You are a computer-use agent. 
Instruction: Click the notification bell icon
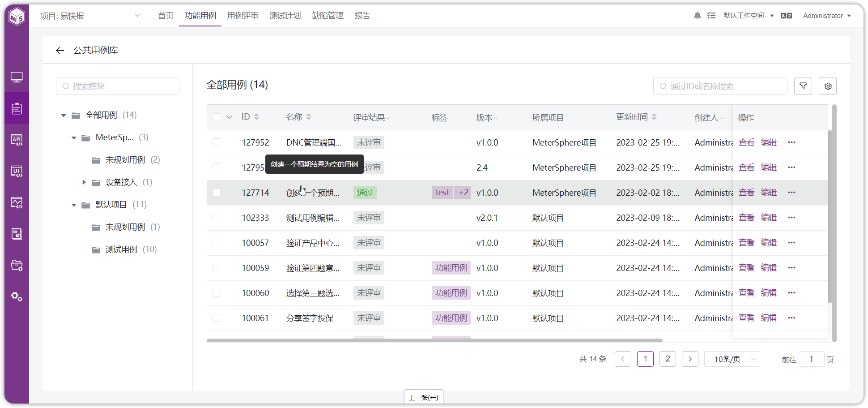click(697, 16)
